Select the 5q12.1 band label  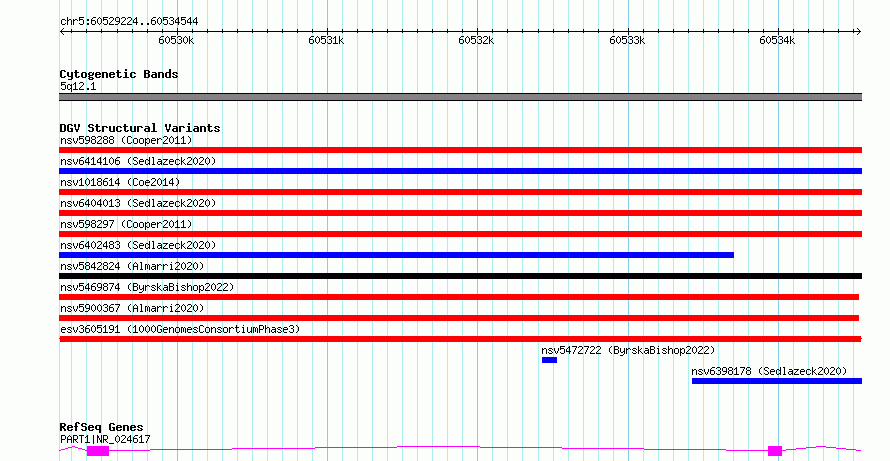pyautogui.click(x=78, y=86)
